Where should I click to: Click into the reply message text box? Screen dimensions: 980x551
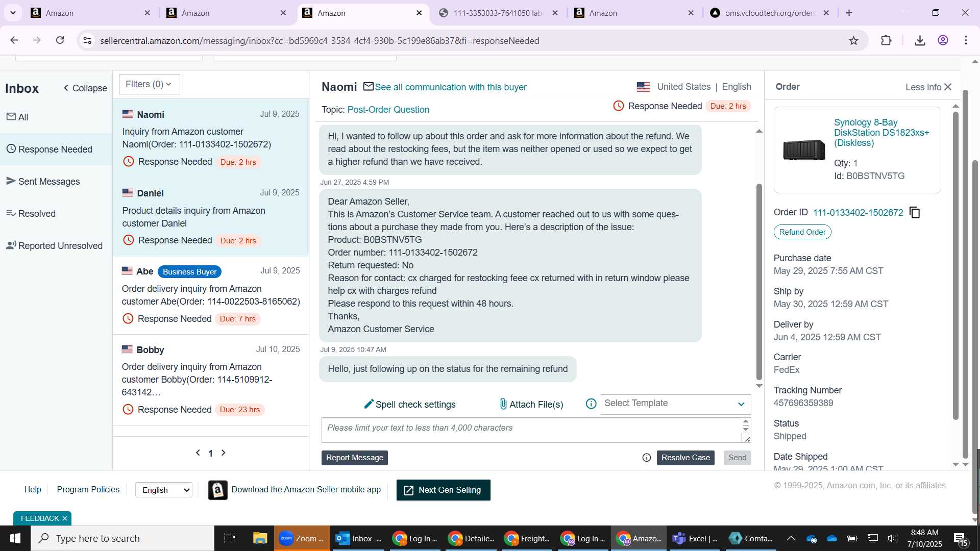tap(531, 430)
